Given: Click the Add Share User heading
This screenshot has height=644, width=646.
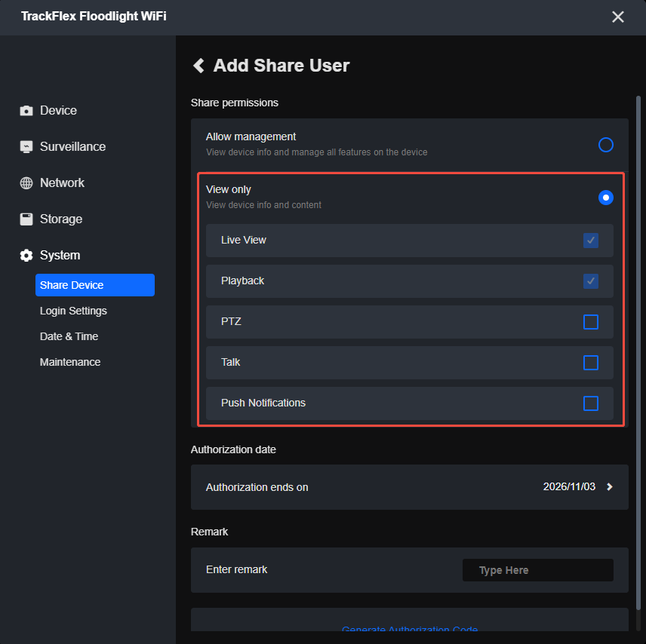Looking at the screenshot, I should click(x=281, y=66).
